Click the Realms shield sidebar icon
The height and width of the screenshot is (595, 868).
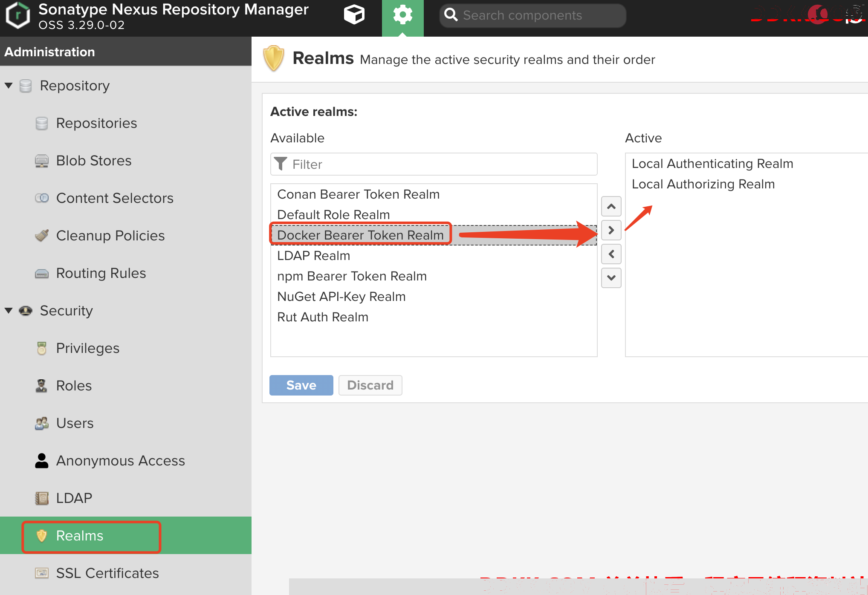pyautogui.click(x=42, y=536)
